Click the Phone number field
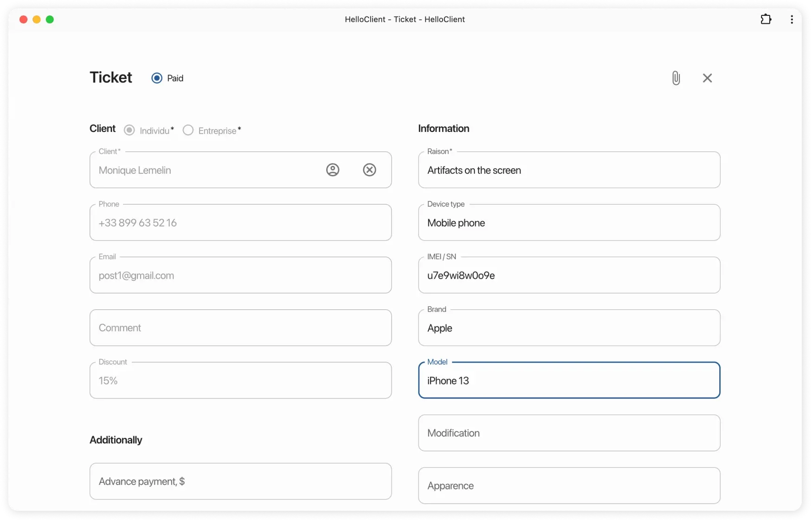 tap(240, 223)
